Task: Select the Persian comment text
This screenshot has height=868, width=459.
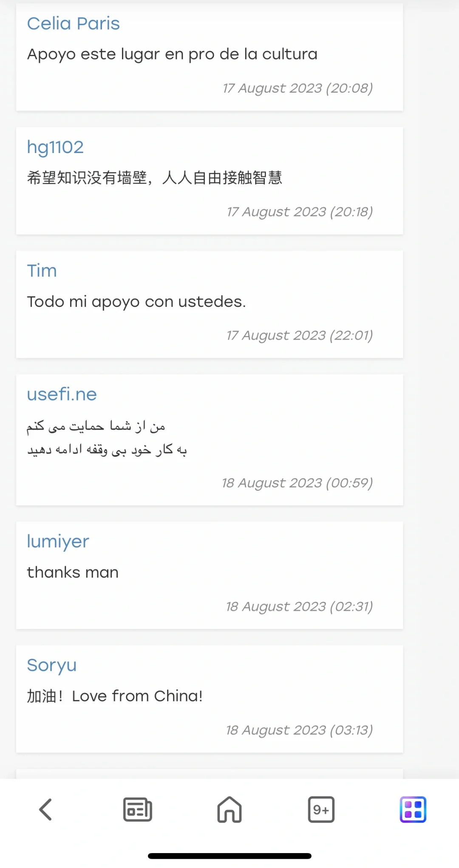Action: tap(107, 437)
